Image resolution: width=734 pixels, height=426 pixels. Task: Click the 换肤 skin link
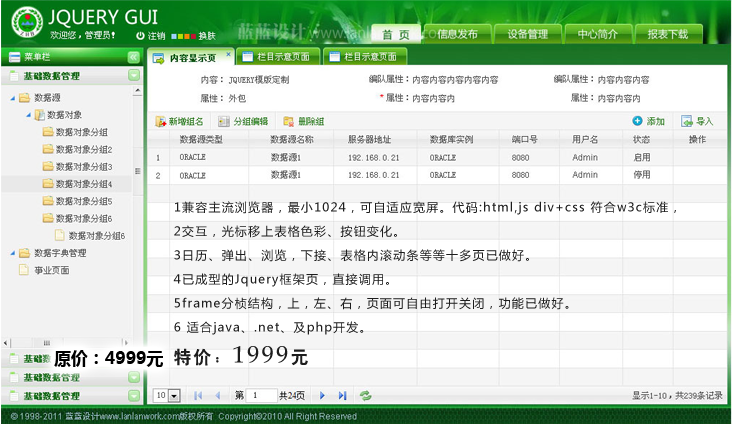206,36
